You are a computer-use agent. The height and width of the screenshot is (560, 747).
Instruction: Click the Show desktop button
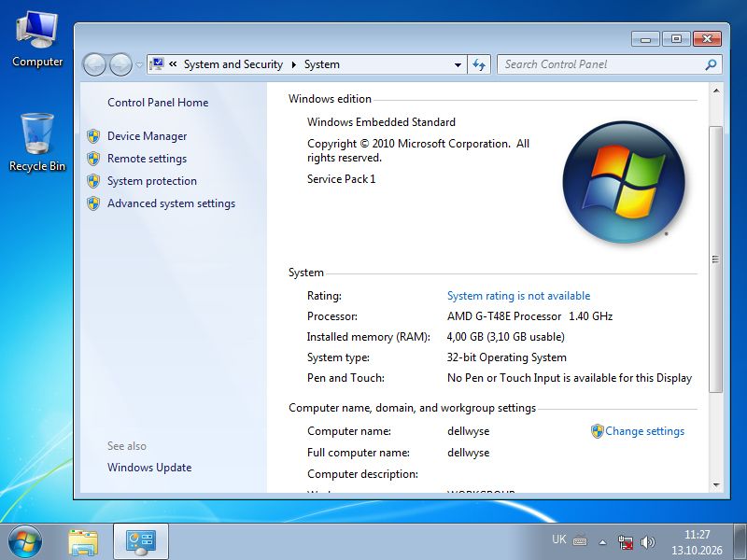740,542
